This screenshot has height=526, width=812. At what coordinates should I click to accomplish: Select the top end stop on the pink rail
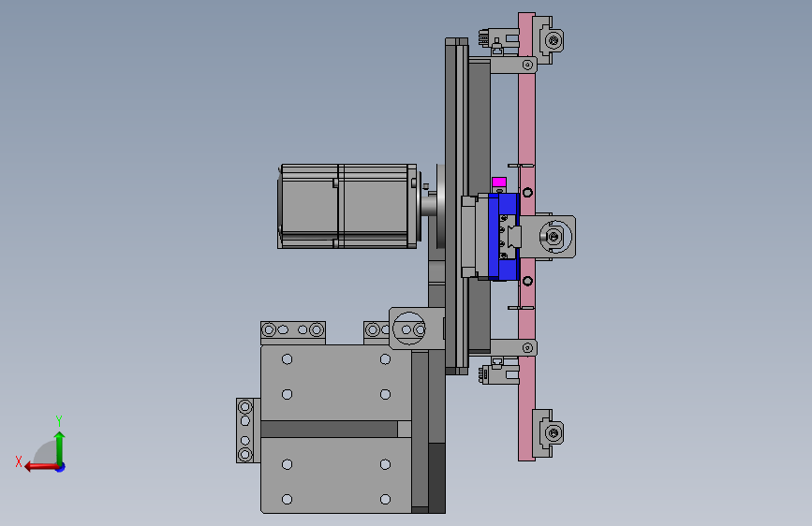click(548, 40)
